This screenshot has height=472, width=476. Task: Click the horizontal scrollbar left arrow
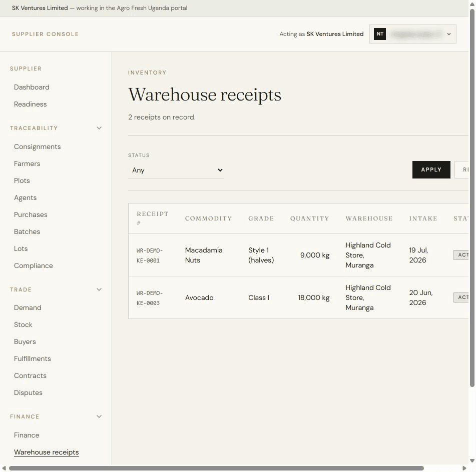pos(4,468)
